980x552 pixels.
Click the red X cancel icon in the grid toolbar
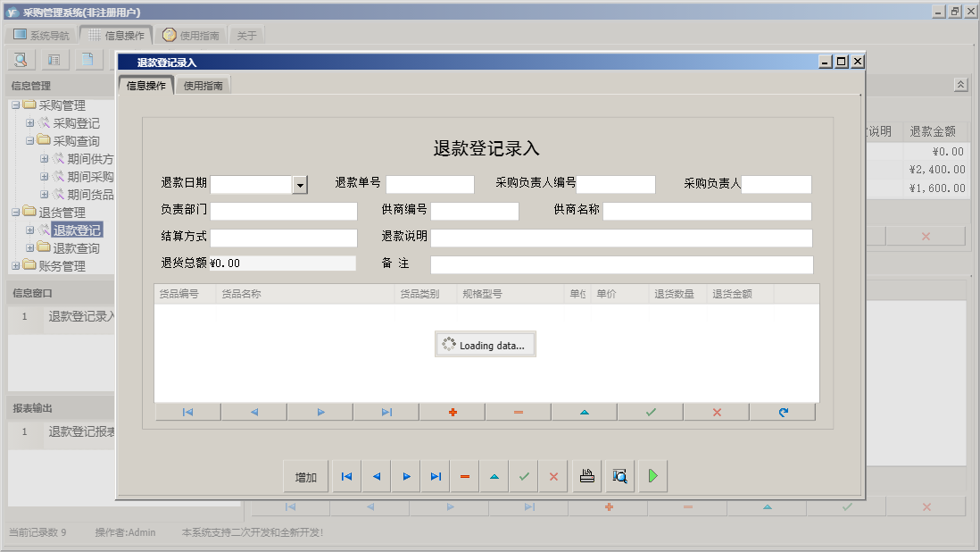coord(716,412)
